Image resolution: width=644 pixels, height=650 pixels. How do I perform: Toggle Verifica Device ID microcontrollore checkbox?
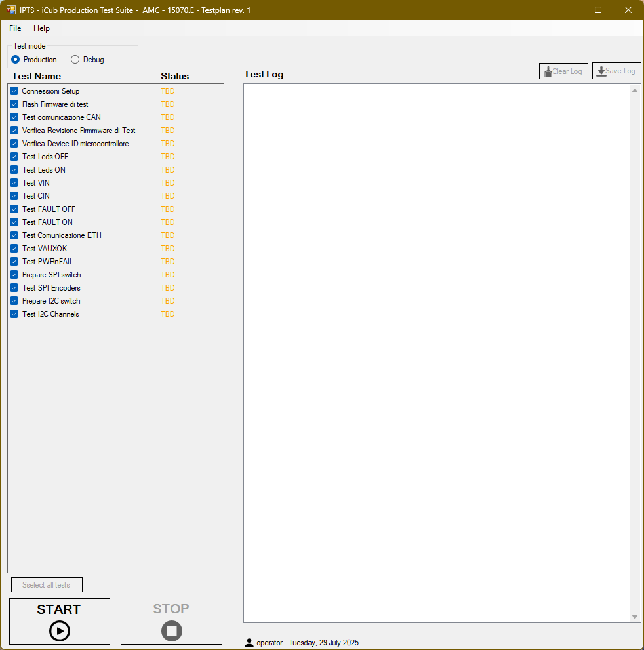coord(14,144)
